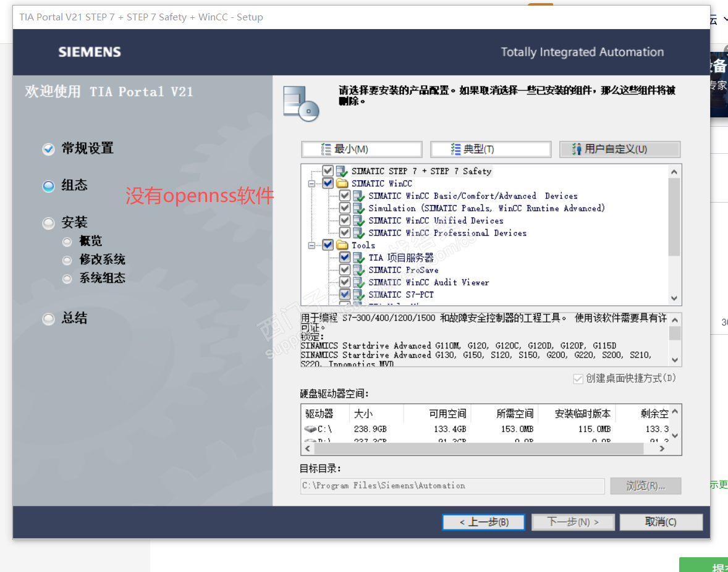Select 常规设置 step in sidebar

pos(77,148)
